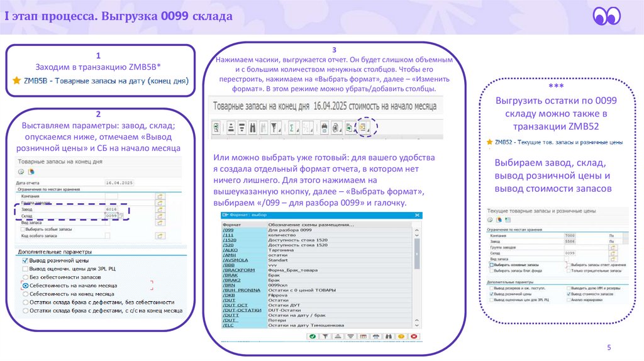Check Вывод оценочн. цены для 3PL РЦ

(25, 269)
